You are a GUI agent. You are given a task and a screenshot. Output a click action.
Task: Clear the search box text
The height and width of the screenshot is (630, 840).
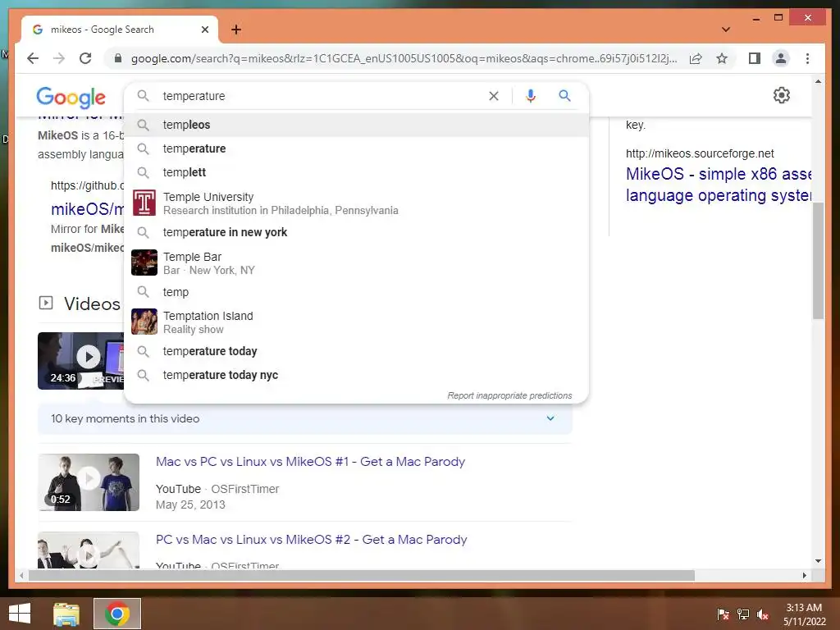493,96
